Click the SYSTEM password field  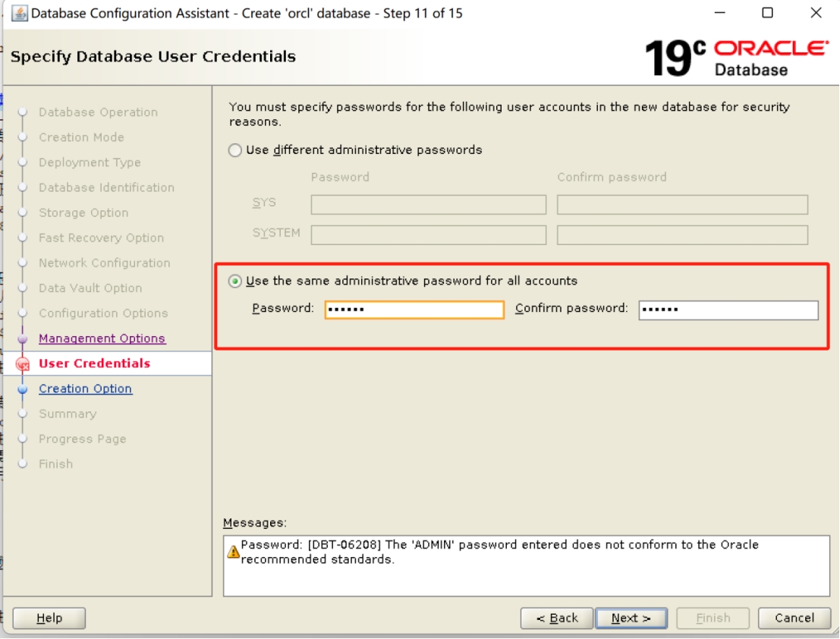(429, 235)
